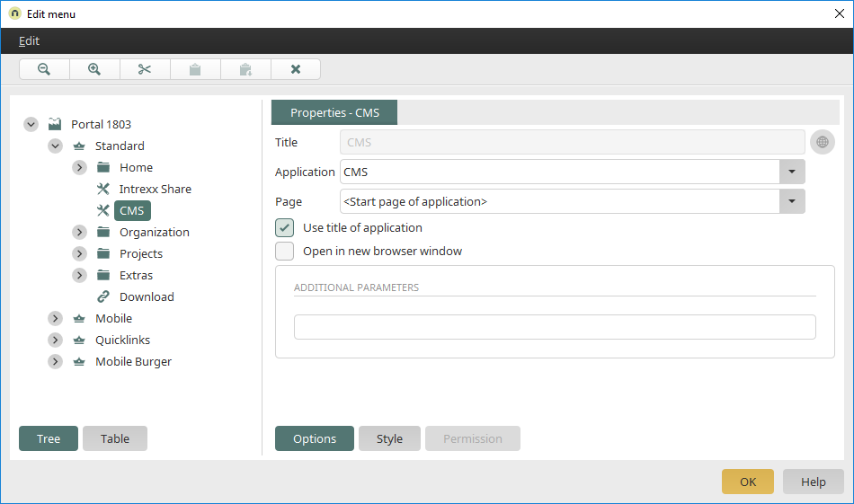Click the first clipboard paste toolbar icon
Viewport: 854px width, 504px height.
coord(195,69)
